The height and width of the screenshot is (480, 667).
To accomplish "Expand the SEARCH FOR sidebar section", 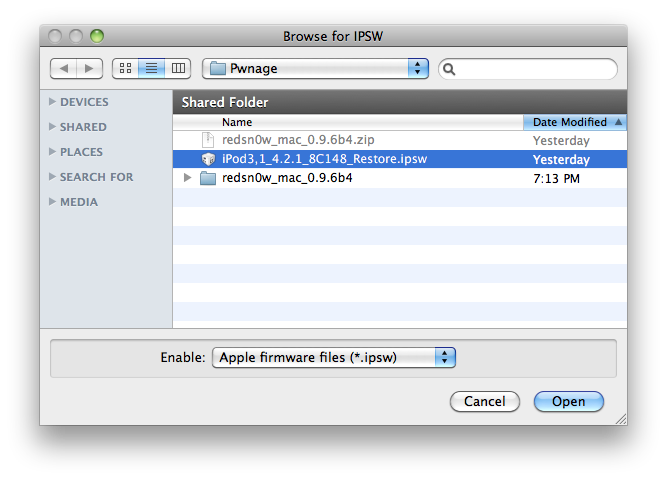I will click(x=52, y=177).
